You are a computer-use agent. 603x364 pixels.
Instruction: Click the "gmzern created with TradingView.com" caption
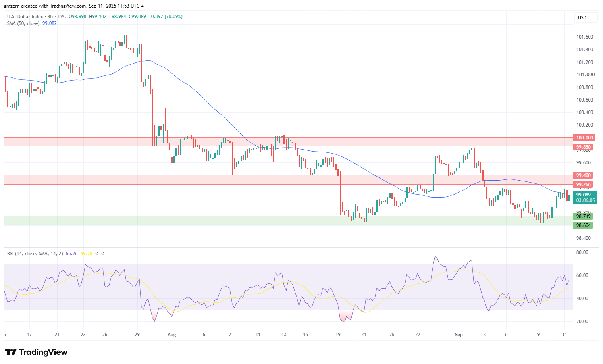[x=45, y=6]
